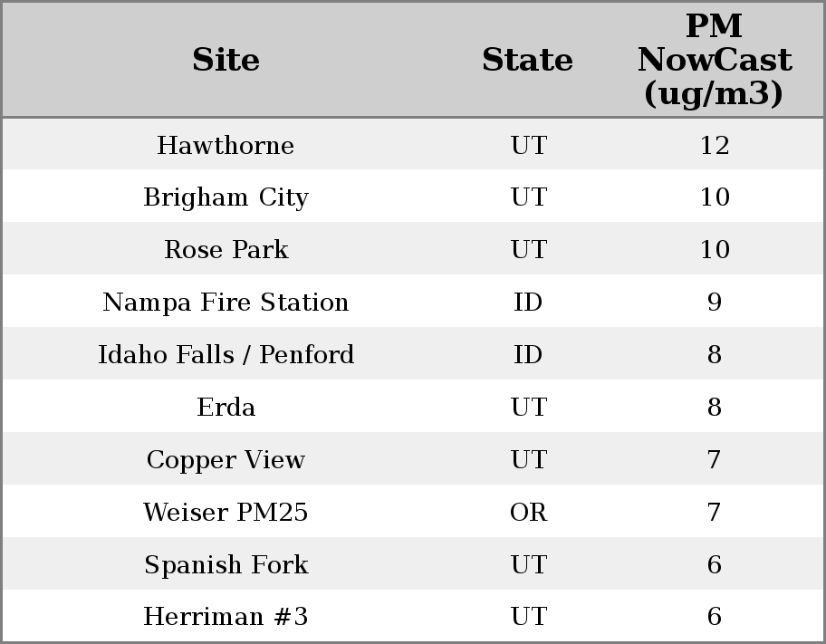Select the Brigham City site cell

[x=226, y=197]
